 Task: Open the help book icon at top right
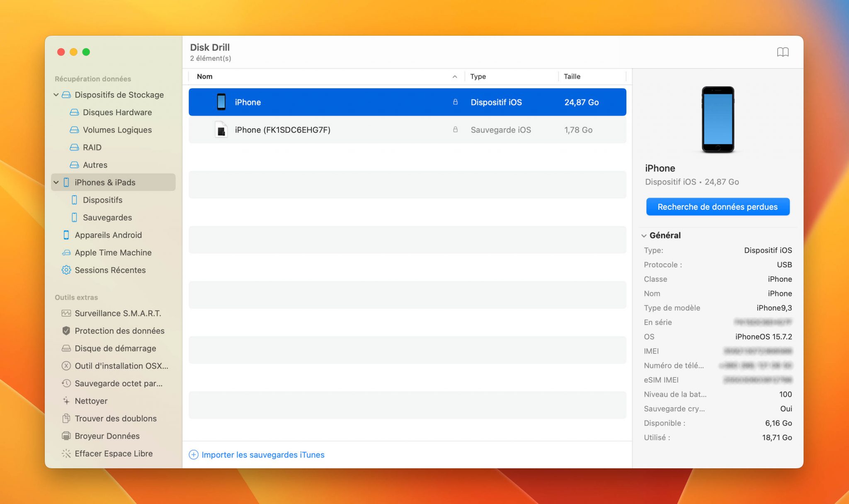pos(783,52)
